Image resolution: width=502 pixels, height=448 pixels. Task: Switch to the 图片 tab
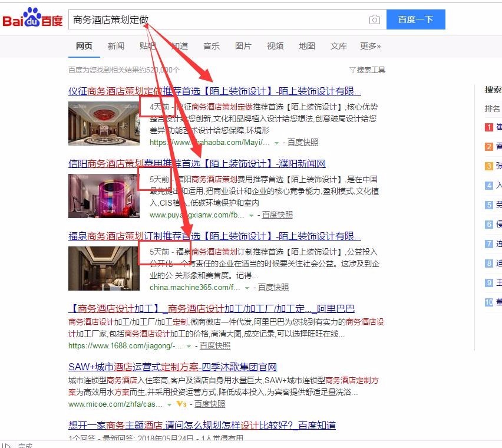(243, 46)
